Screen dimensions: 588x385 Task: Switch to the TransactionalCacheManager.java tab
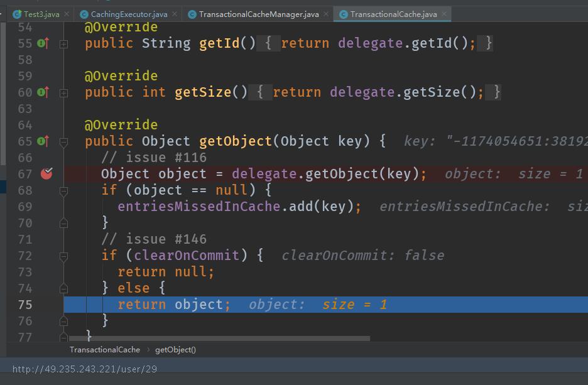(259, 14)
